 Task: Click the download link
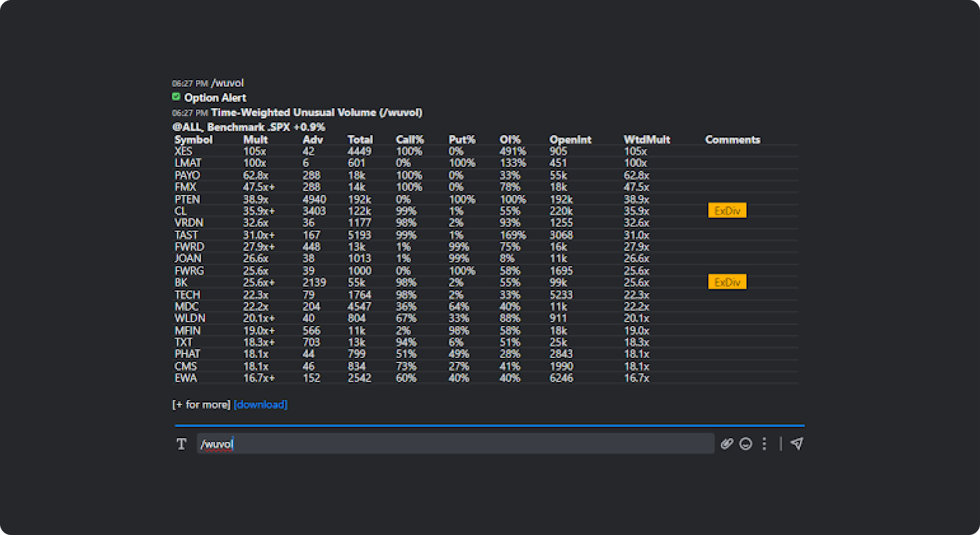(260, 404)
